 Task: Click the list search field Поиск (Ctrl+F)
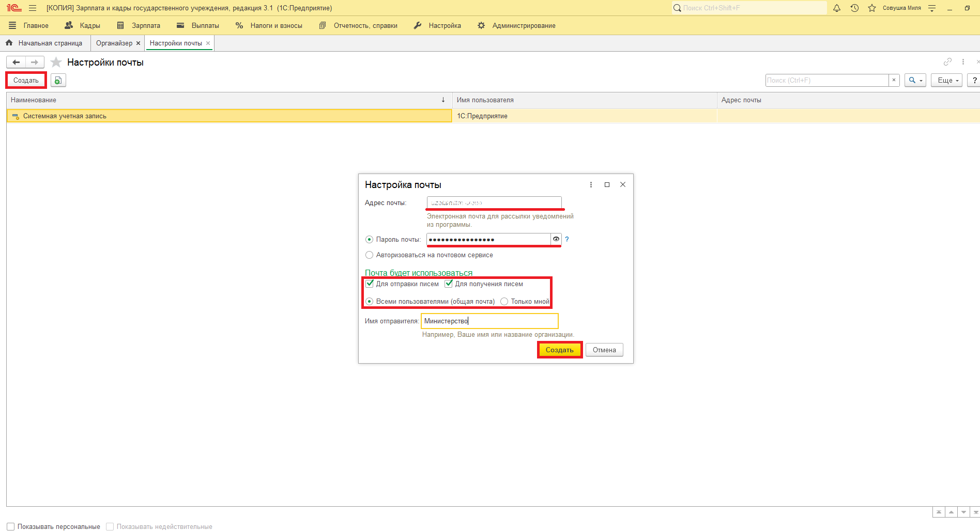coord(827,80)
